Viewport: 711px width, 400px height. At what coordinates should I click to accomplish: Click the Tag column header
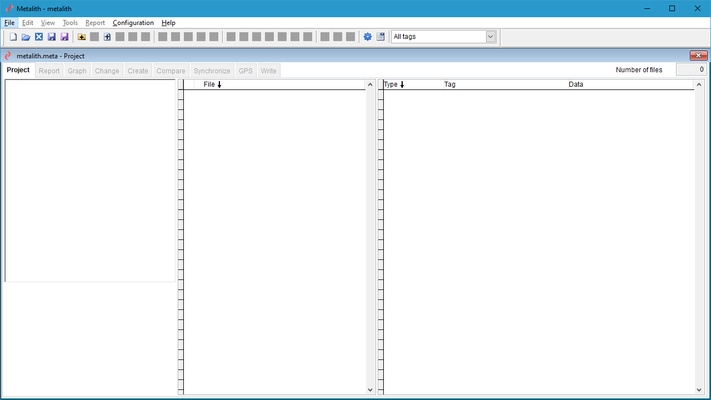coord(450,84)
